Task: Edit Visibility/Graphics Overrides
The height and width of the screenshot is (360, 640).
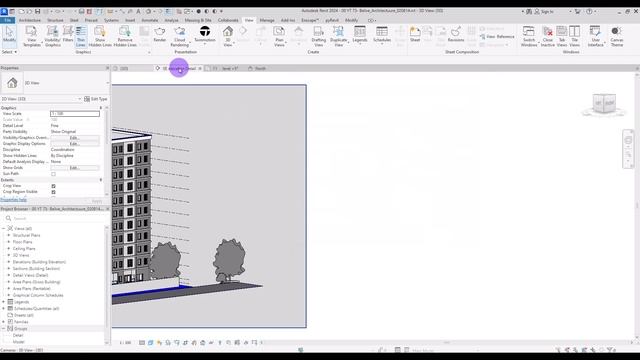Action: pyautogui.click(x=74, y=138)
